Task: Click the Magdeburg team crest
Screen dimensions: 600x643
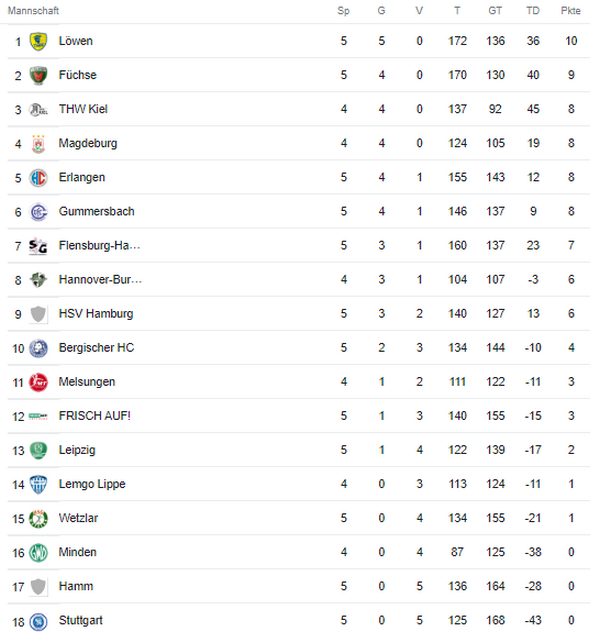Action: [38, 144]
